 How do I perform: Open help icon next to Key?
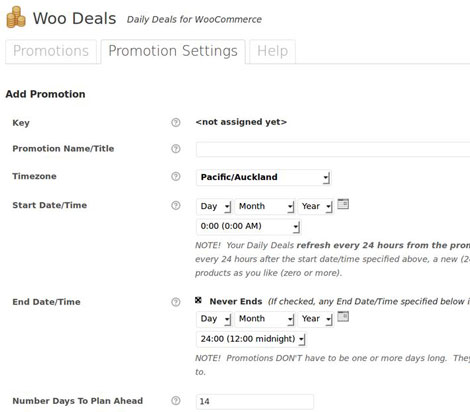click(x=176, y=122)
